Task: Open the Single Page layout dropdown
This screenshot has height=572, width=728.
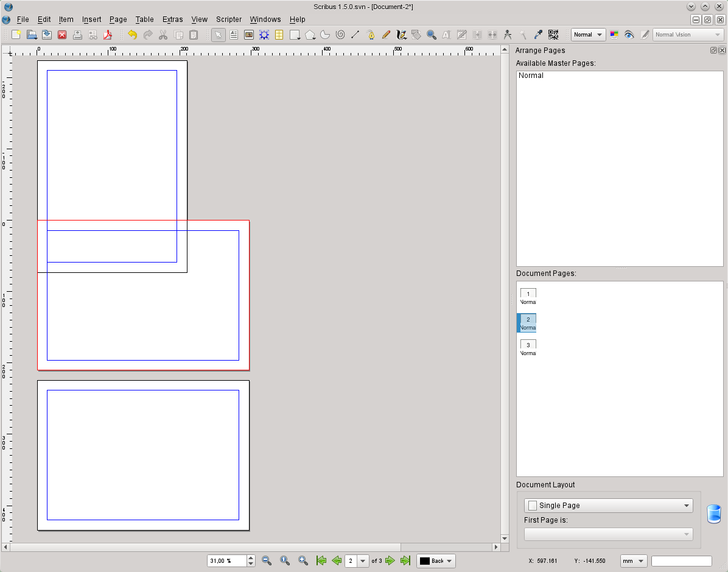Action: click(608, 506)
